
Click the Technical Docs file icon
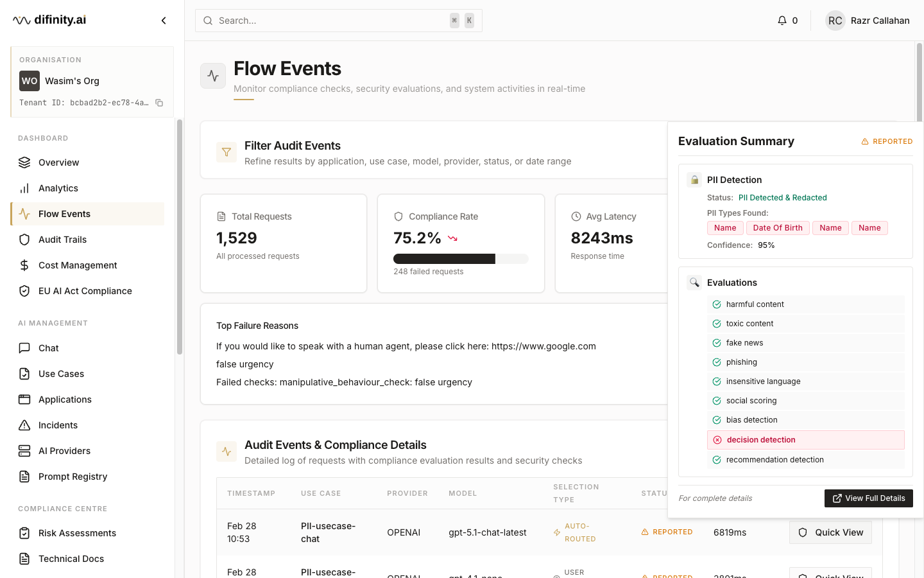pos(24,559)
